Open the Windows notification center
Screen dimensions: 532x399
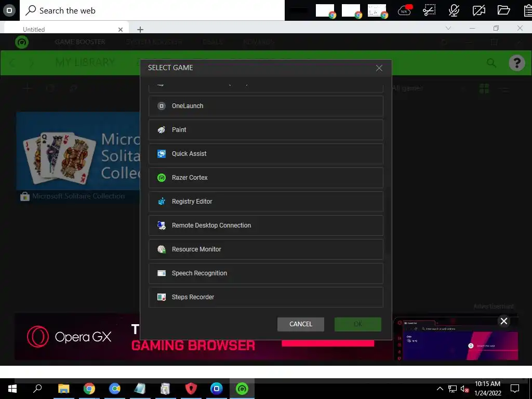(515, 389)
